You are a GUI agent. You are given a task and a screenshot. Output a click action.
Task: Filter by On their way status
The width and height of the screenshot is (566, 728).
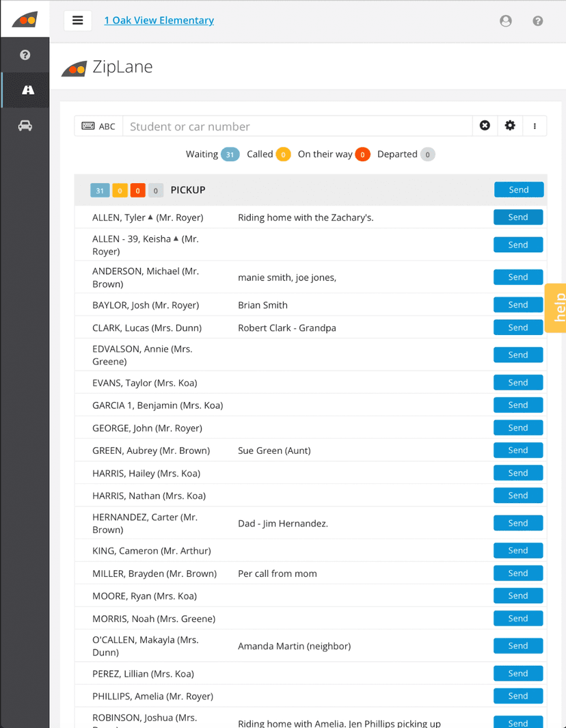point(362,154)
